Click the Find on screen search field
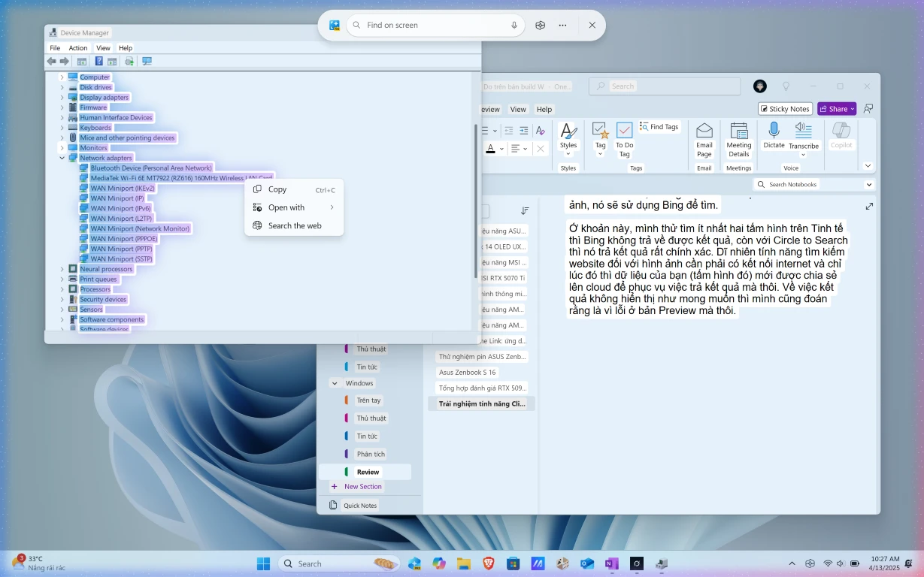The width and height of the screenshot is (924, 577). (x=435, y=25)
